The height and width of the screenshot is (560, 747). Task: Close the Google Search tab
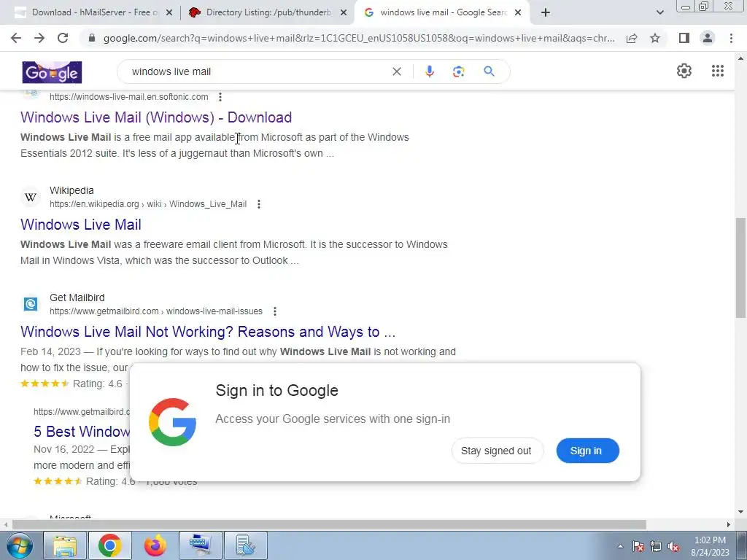(x=518, y=13)
